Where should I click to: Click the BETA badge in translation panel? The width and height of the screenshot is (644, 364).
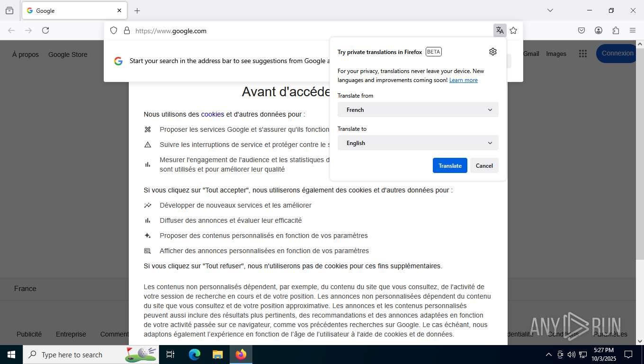(x=434, y=52)
